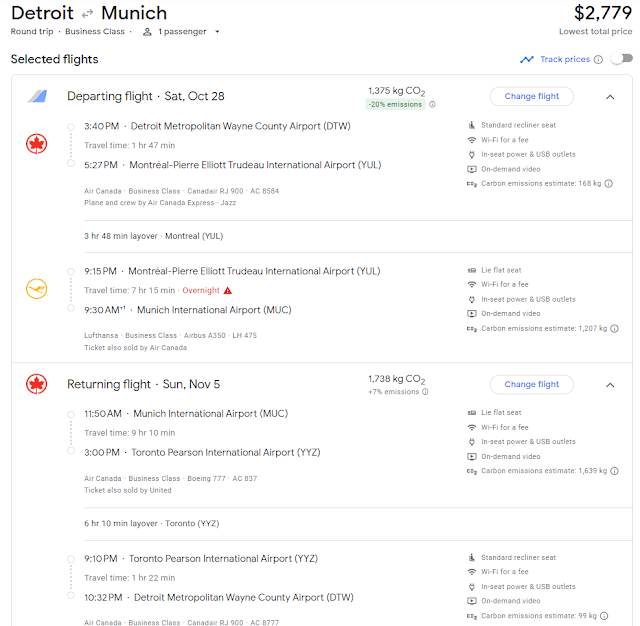Click the 3:40 PM Detroit Metropolitan departure line
Screen dimensions: 640x626
pos(217,127)
